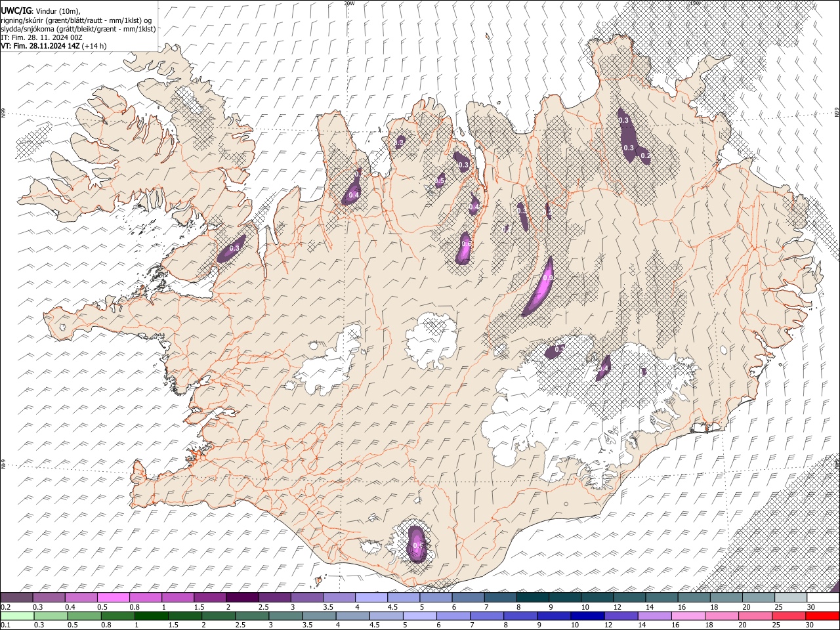
Task: Click the 0.9 snowfall value on the map
Action: (549, 278)
